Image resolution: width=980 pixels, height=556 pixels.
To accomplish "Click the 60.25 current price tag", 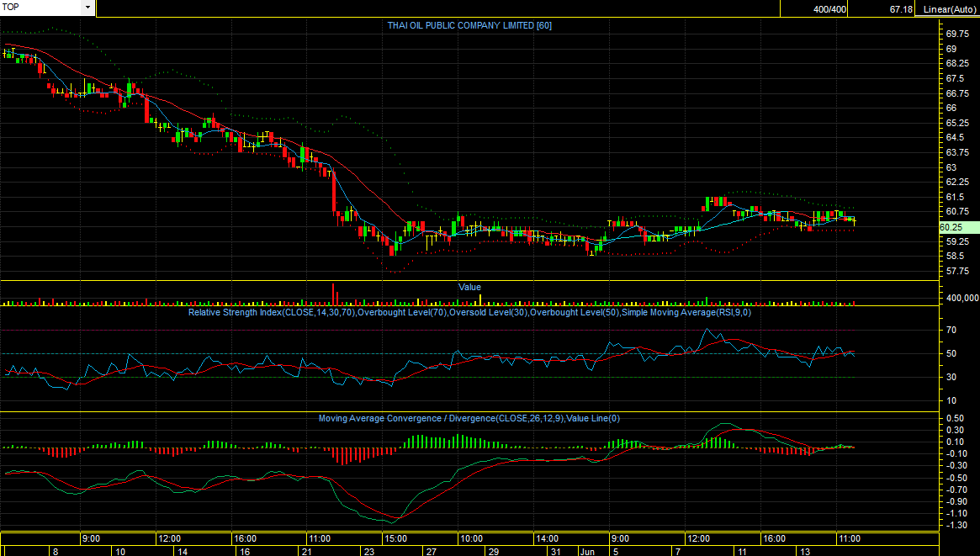I will click(959, 227).
